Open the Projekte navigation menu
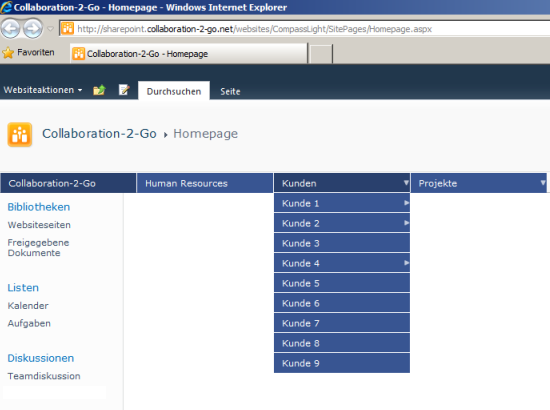The width and height of the screenshot is (550, 410). point(478,183)
